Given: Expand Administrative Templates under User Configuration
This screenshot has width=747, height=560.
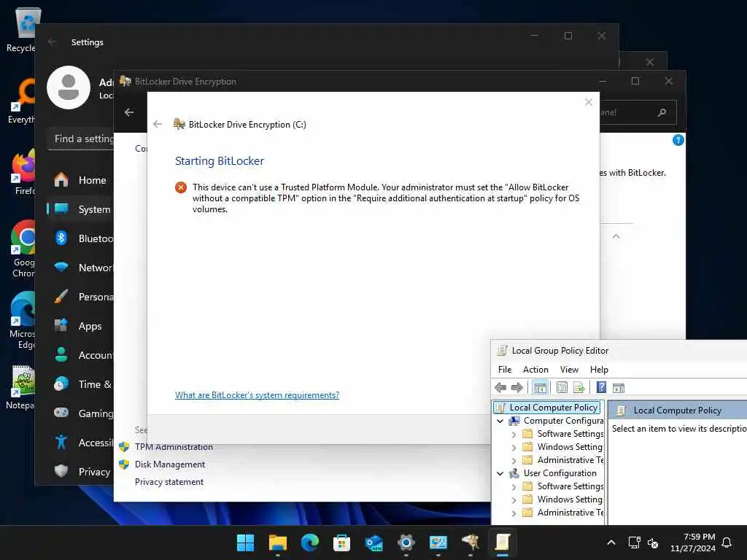Looking at the screenshot, I should coord(514,513).
